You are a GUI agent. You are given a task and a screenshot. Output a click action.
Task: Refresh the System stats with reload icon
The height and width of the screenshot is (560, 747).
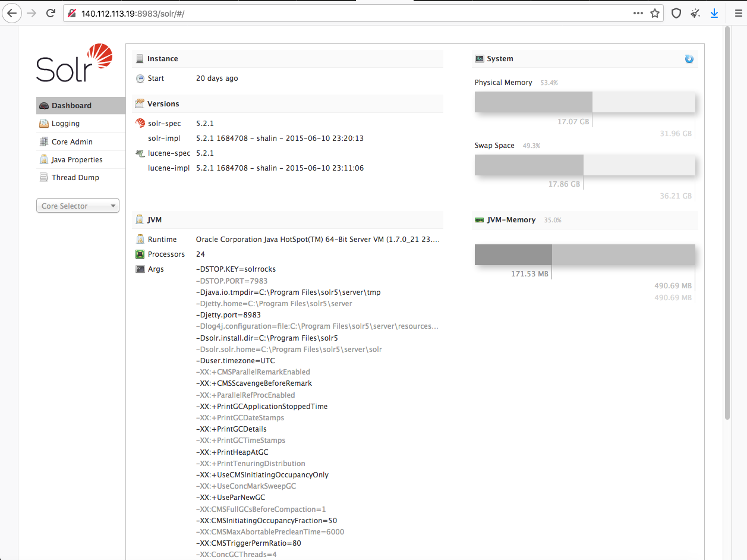tap(689, 59)
